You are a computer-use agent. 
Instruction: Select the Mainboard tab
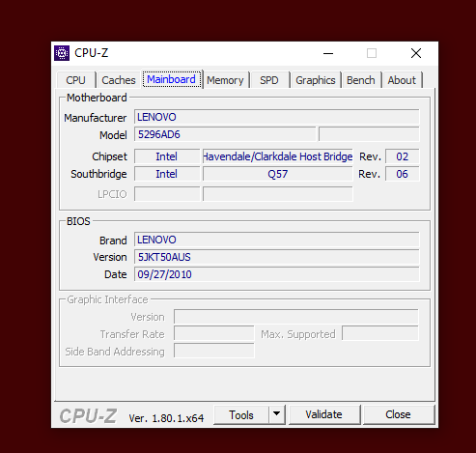click(171, 79)
